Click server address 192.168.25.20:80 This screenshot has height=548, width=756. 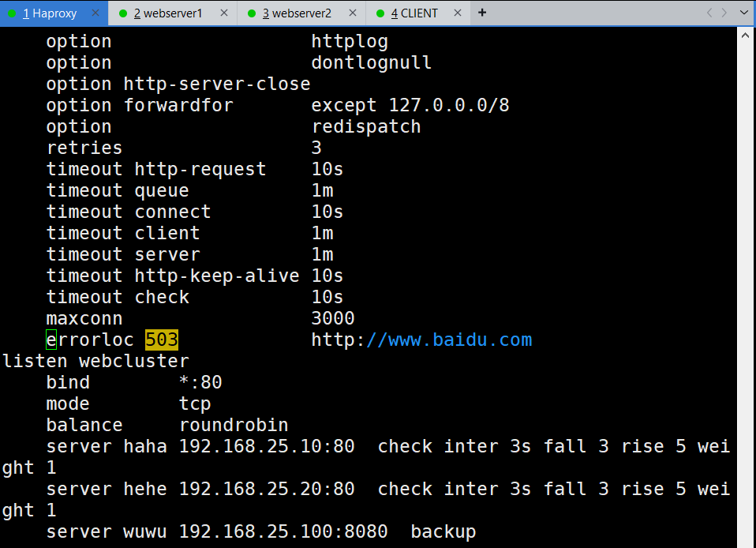[x=267, y=489]
